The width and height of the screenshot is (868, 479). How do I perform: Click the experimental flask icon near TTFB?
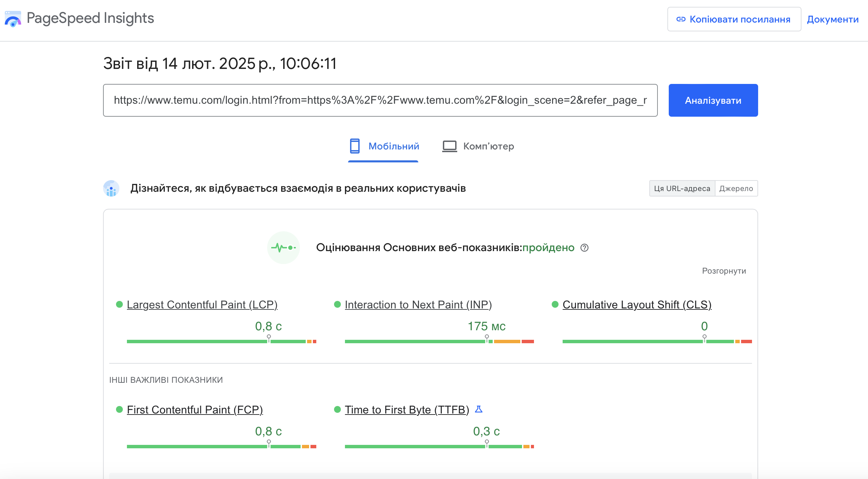(x=479, y=409)
